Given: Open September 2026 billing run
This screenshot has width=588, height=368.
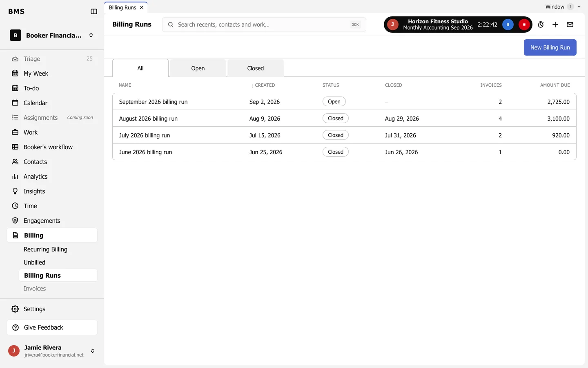Looking at the screenshot, I should 344,101.
